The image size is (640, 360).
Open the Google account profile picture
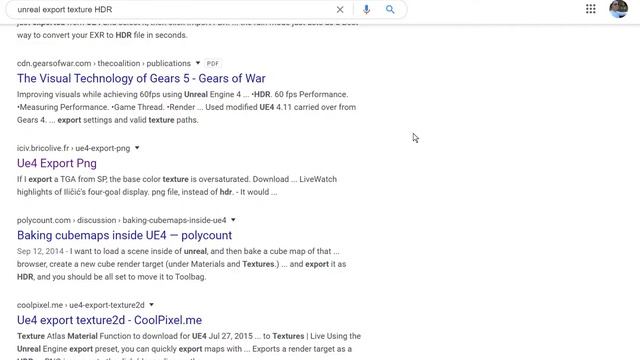pos(618,9)
